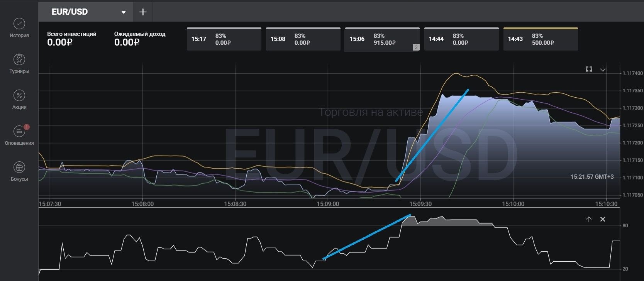The width and height of the screenshot is (644, 281).
Task: Expand the EUR/USD asset dropdown
Action: pos(124,12)
